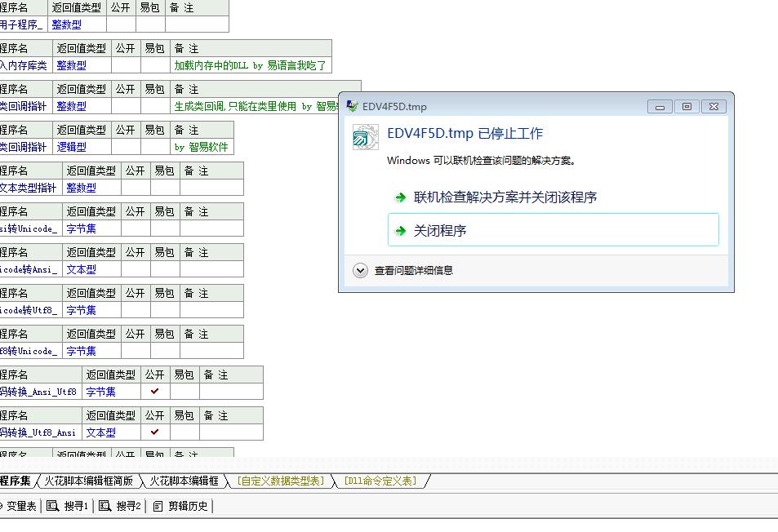778x532 pixels.
Task: Open return type cell 文本型 for icode转Ansi_
Action: coord(81,269)
